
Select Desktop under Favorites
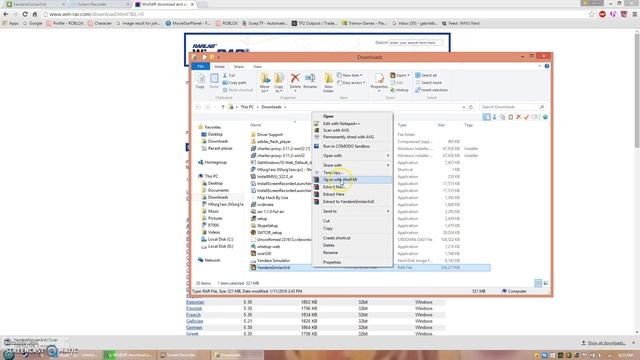[x=216, y=134]
